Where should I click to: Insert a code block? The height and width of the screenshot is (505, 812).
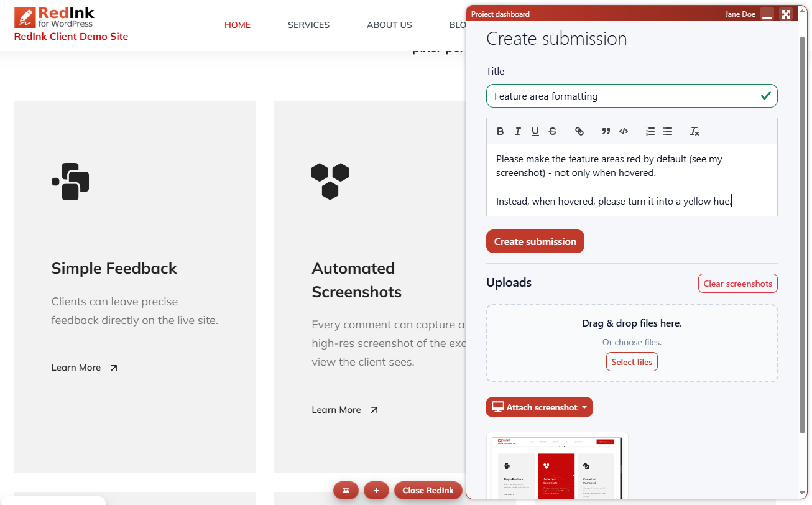(623, 131)
